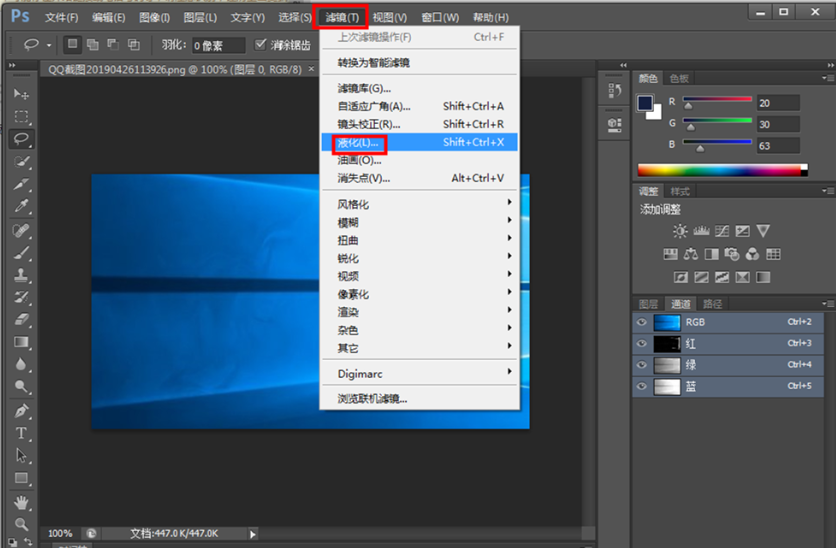836x548 pixels.
Task: Select the Hand tool
Action: 21,501
